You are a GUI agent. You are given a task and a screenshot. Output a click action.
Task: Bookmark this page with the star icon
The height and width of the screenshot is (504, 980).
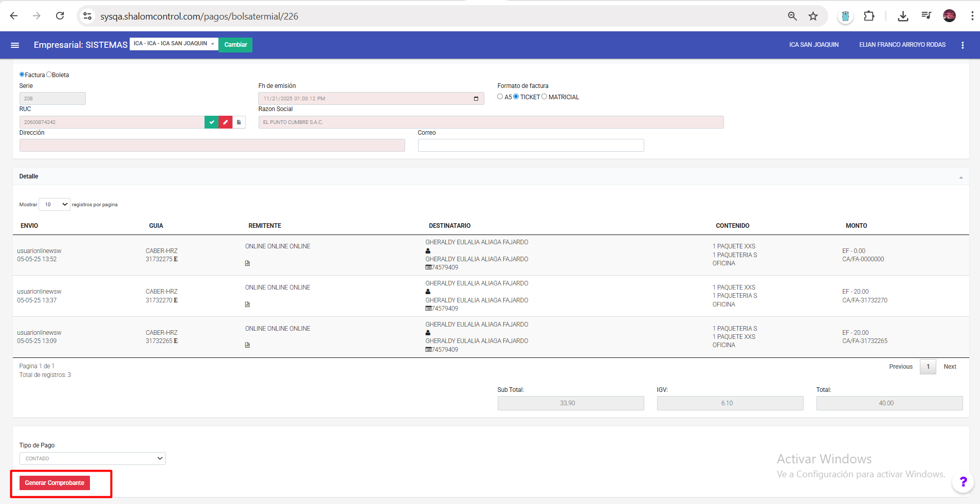tap(813, 16)
